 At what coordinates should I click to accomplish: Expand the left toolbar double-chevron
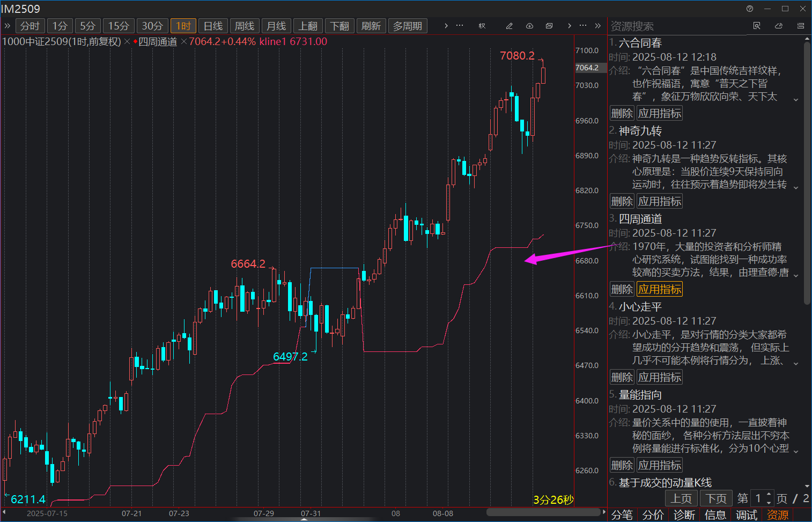click(8, 26)
